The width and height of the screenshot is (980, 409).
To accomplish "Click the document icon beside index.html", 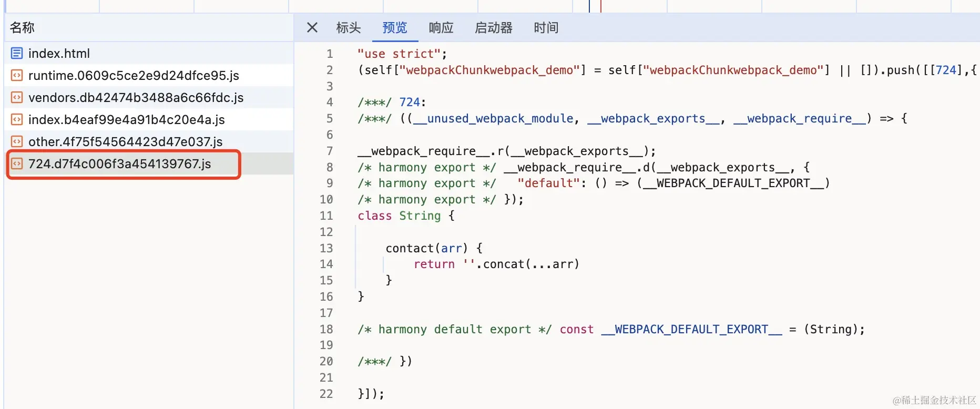I will click(x=17, y=53).
